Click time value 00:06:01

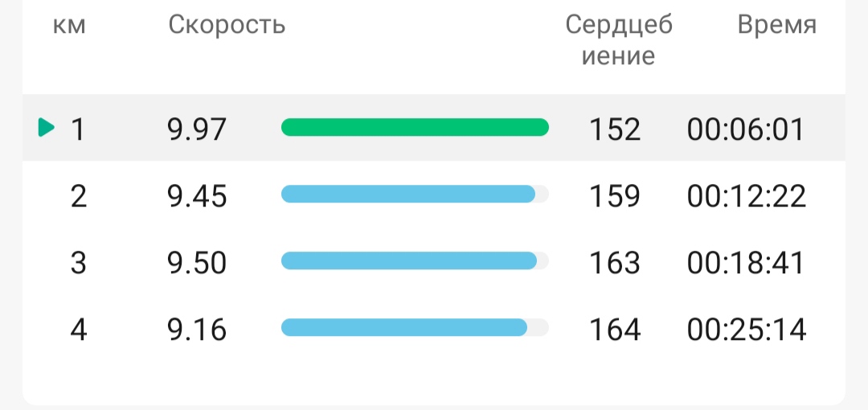pyautogui.click(x=746, y=129)
